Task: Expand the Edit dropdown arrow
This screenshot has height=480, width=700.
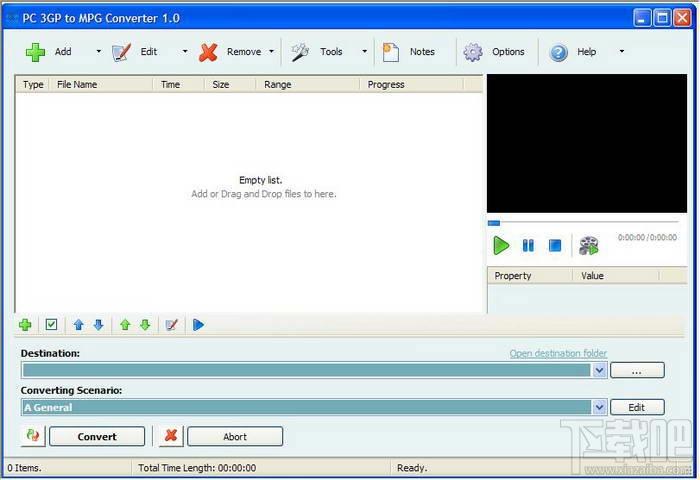Action: pos(185,52)
